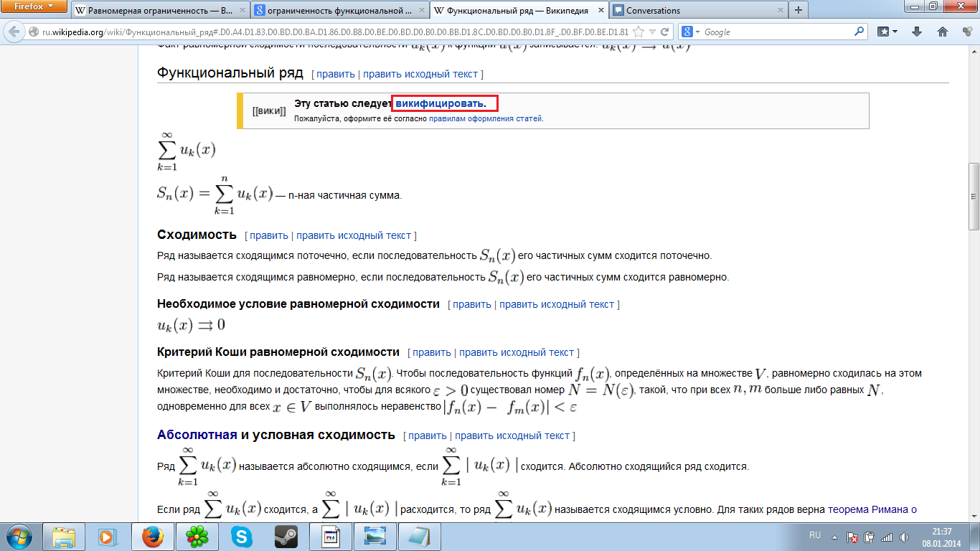
Task: Show URL history dropdown arrow
Action: point(651,32)
